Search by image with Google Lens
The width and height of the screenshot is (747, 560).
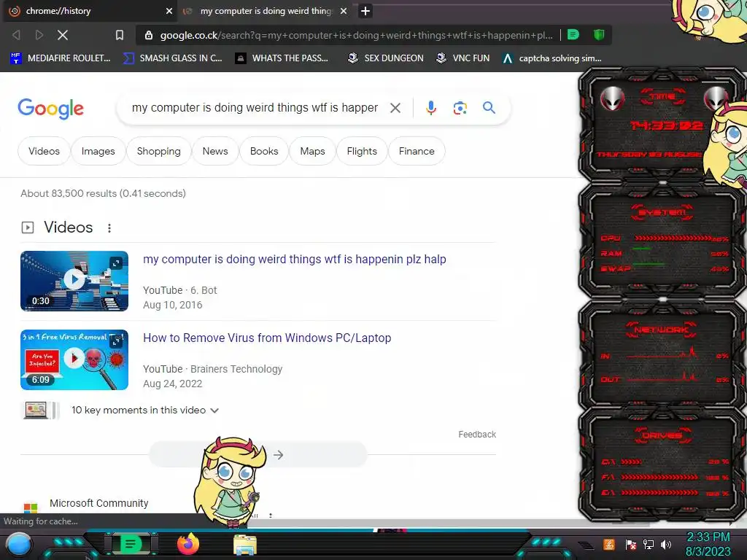pyautogui.click(x=460, y=108)
